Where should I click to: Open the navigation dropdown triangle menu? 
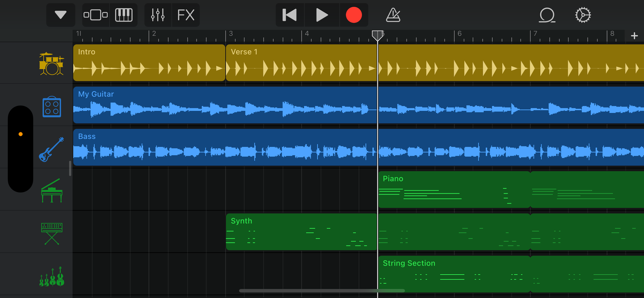tap(61, 15)
